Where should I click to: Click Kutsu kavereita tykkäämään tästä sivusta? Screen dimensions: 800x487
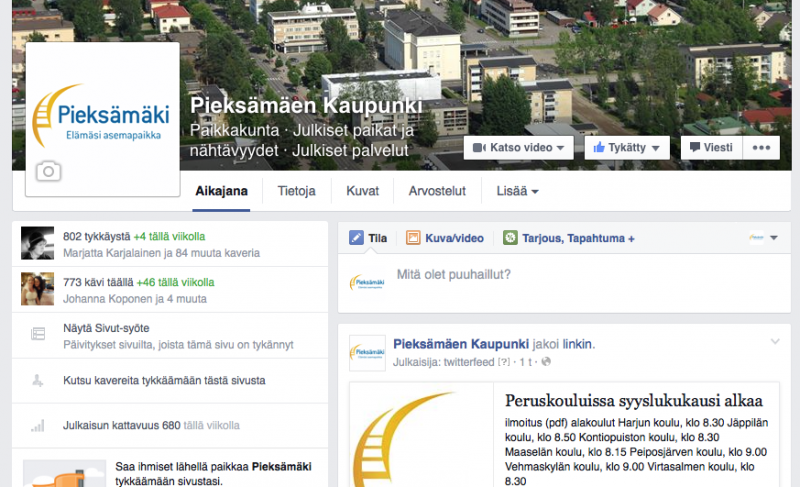(x=164, y=380)
